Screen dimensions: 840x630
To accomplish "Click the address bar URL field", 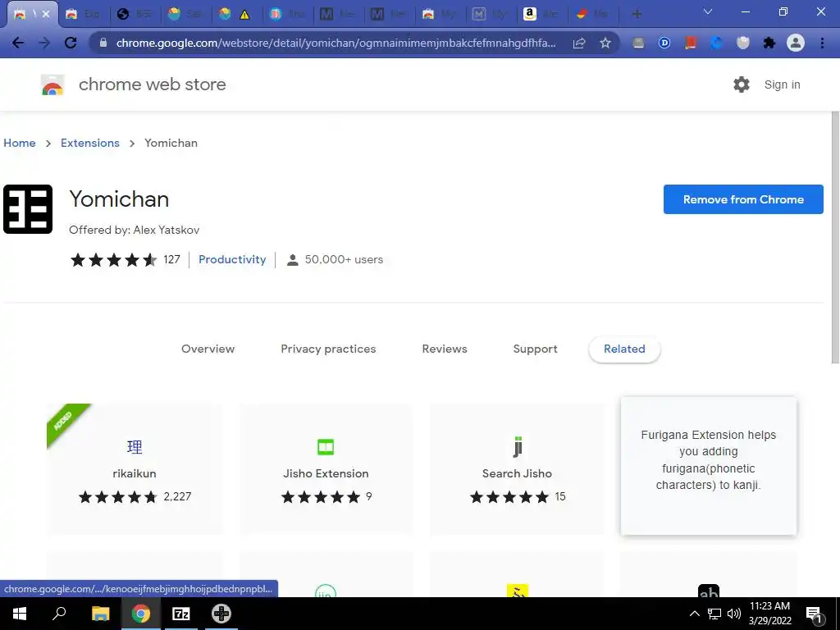I will 336,43.
